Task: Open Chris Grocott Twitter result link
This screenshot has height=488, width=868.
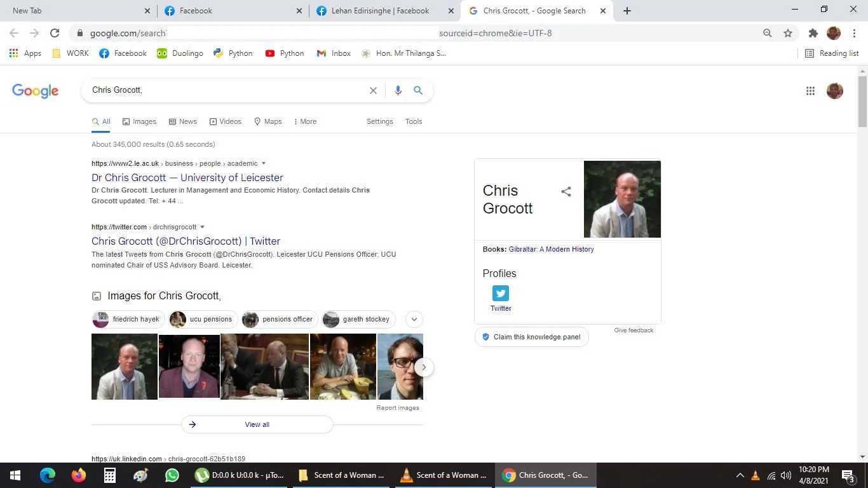Action: click(x=186, y=241)
